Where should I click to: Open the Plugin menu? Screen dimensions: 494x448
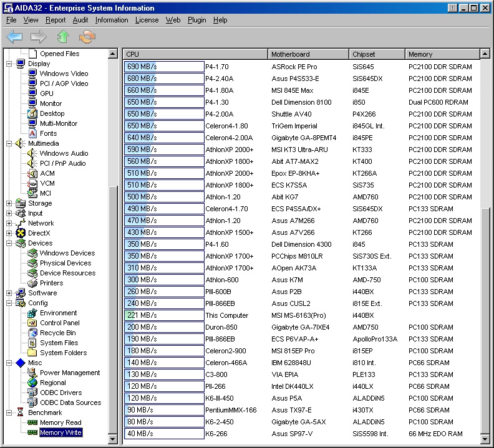[x=196, y=20]
